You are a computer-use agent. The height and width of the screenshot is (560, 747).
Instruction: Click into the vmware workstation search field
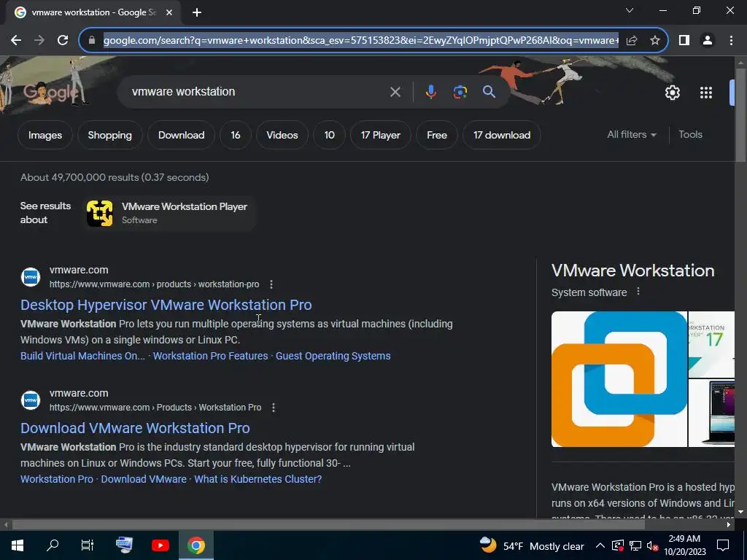(x=258, y=92)
